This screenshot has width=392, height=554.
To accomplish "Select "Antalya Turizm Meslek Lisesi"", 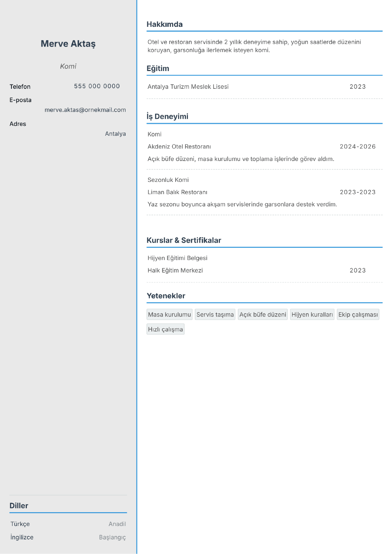I will point(188,87).
